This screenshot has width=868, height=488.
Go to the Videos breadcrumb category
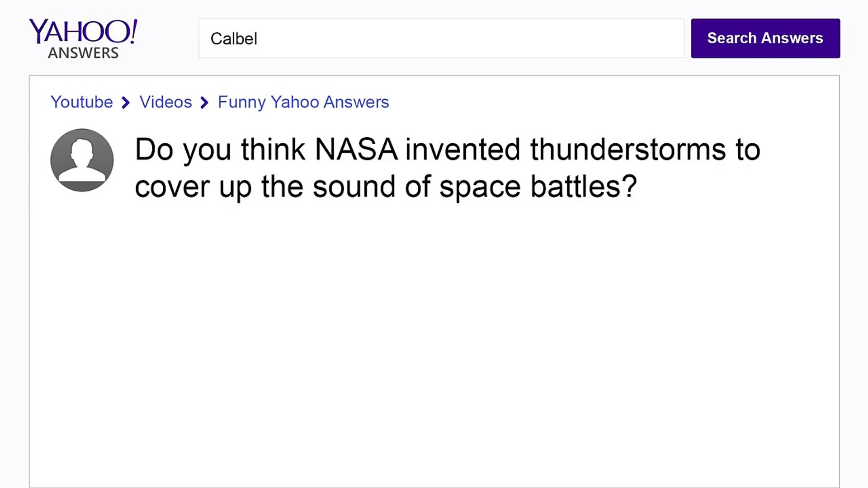[165, 102]
